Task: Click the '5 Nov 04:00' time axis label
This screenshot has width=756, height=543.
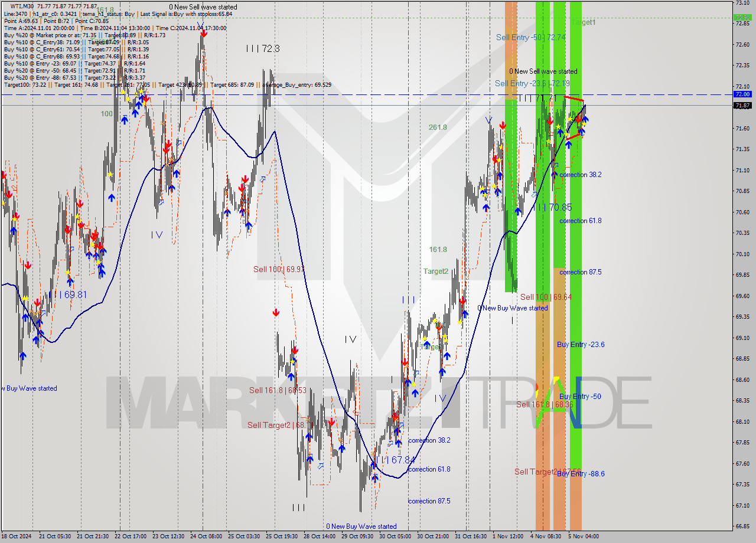Action: pos(583,537)
